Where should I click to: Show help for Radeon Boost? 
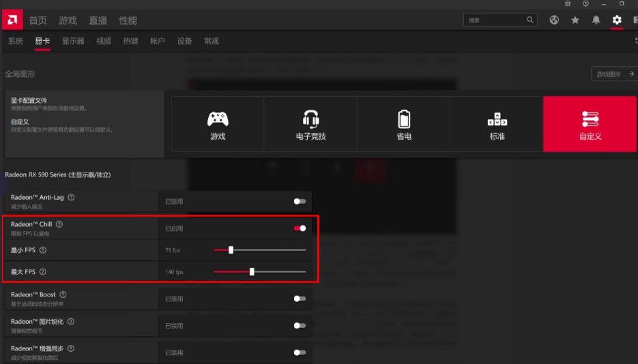click(63, 294)
